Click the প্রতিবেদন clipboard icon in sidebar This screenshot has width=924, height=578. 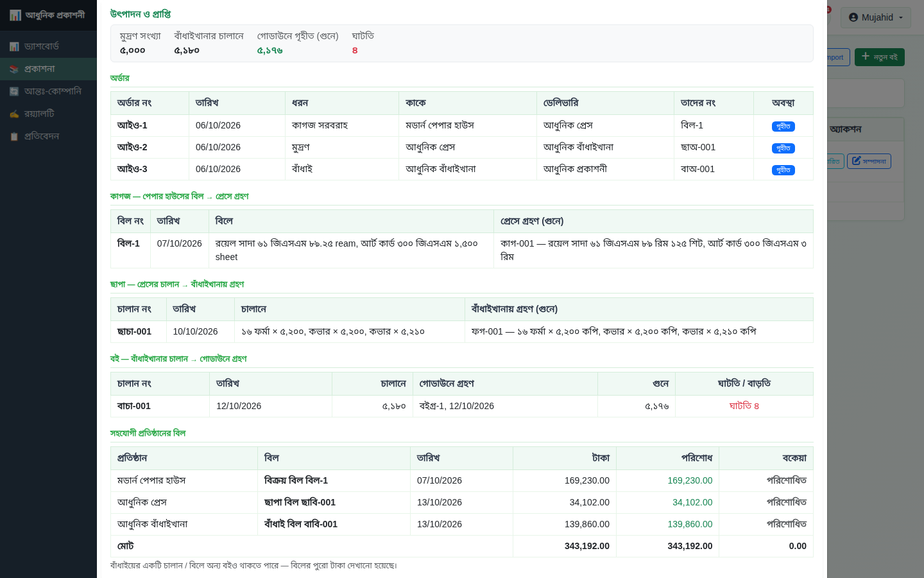click(x=14, y=136)
